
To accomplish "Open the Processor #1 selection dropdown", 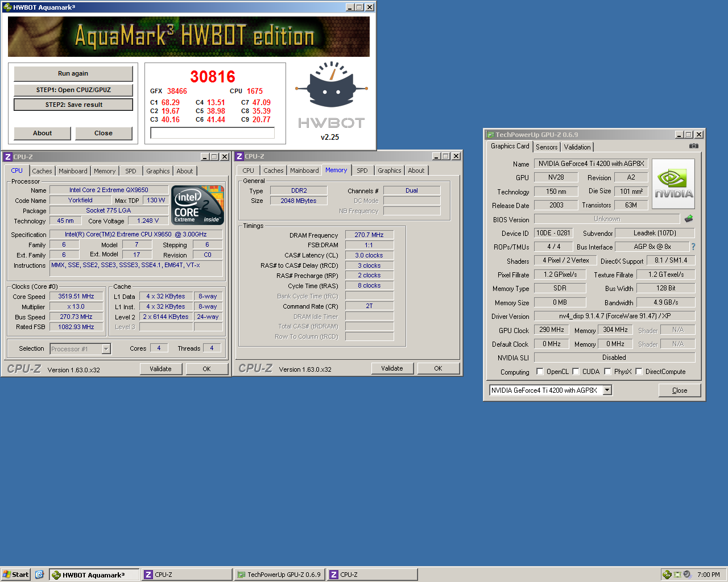I will pyautogui.click(x=106, y=349).
